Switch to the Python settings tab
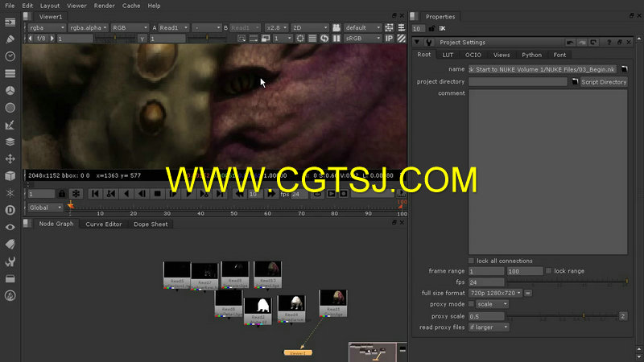This screenshot has height=362, width=644. click(531, 55)
